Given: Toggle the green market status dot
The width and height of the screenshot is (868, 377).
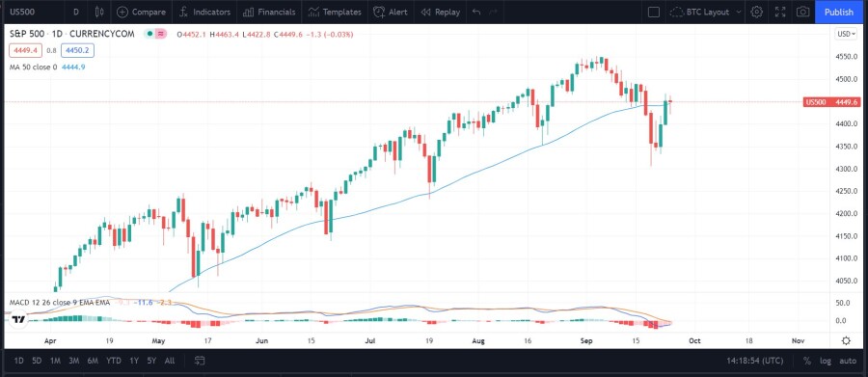Looking at the screenshot, I should 149,34.
